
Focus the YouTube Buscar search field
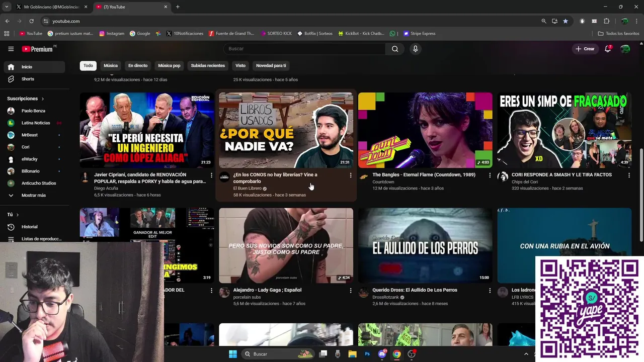click(304, 49)
